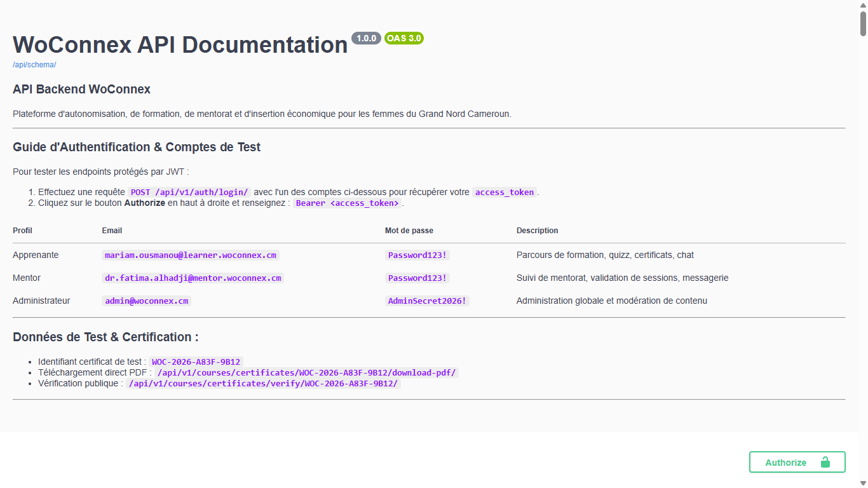Viewport: 868px width, 488px height.
Task: Click the Apprenante profile cell
Action: pyautogui.click(x=36, y=255)
